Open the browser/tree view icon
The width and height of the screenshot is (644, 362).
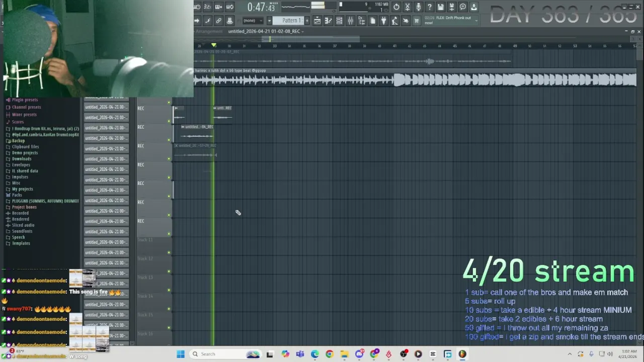(x=361, y=21)
